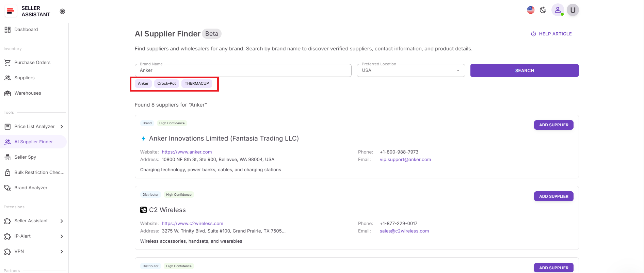The width and height of the screenshot is (644, 273).
Task: Click the Seller Spy icon
Action: pyautogui.click(x=7, y=157)
